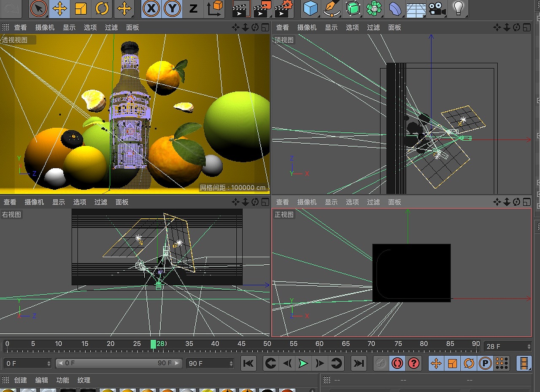Go to the next keyframe
Viewport: 540px width, 392px height.
(336, 363)
